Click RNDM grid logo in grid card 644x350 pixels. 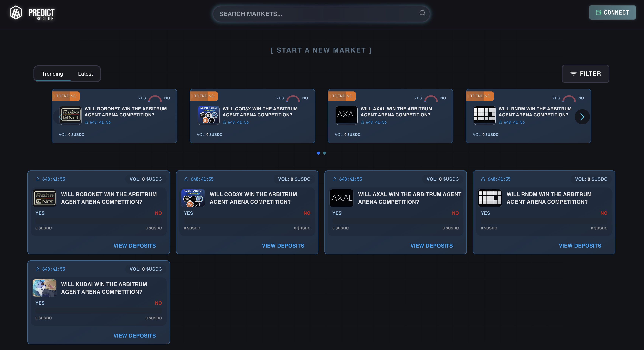pyautogui.click(x=490, y=198)
